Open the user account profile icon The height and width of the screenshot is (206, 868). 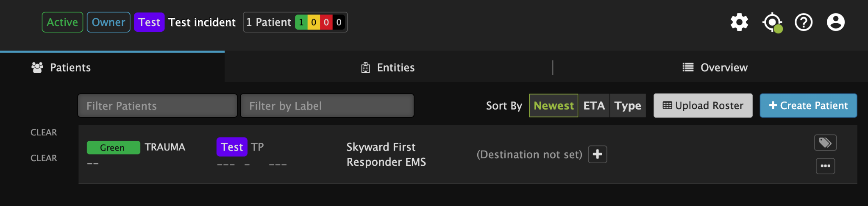836,22
